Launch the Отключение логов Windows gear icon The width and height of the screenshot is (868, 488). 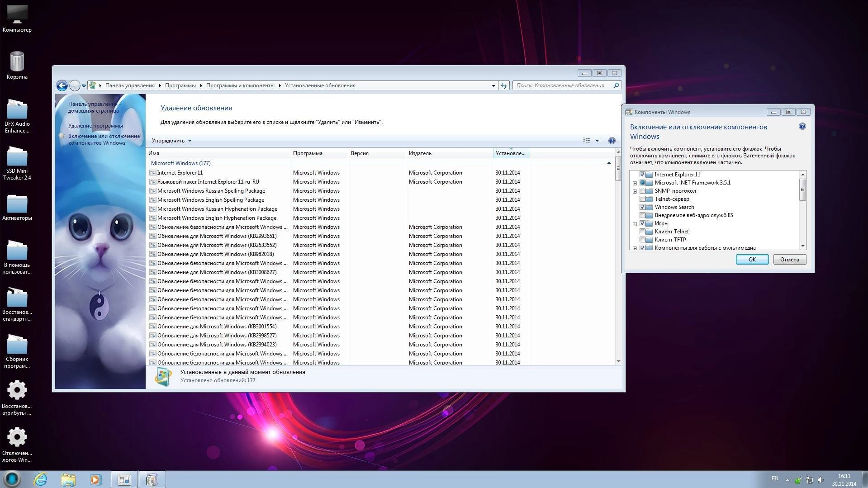(17, 445)
